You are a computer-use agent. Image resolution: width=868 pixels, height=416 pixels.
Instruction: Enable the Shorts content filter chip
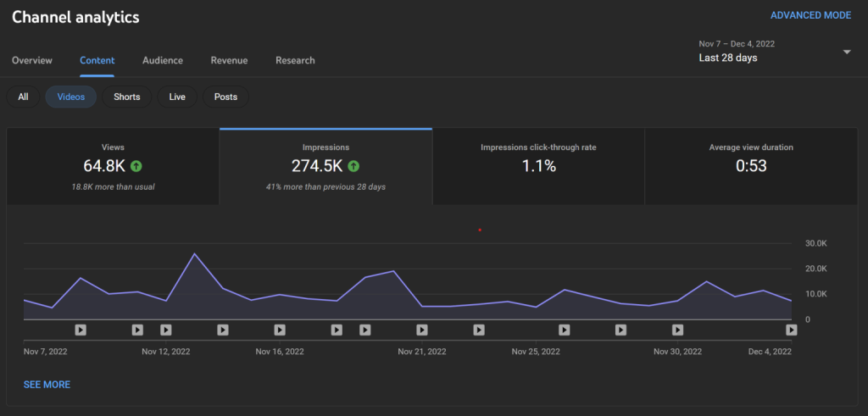coord(127,97)
